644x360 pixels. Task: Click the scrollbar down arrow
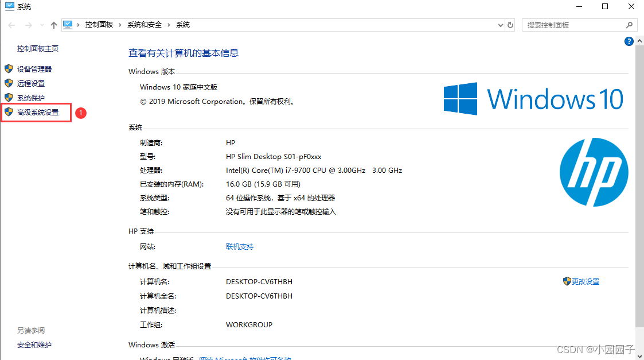[639, 356]
